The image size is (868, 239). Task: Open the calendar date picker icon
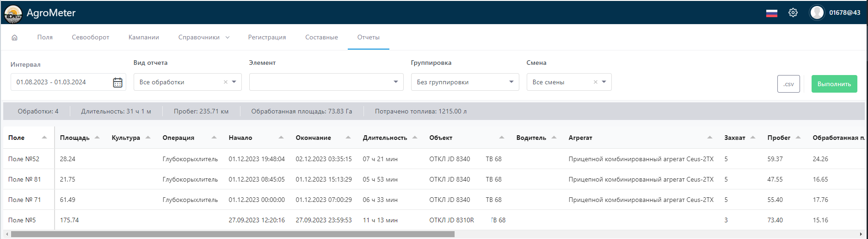[118, 82]
